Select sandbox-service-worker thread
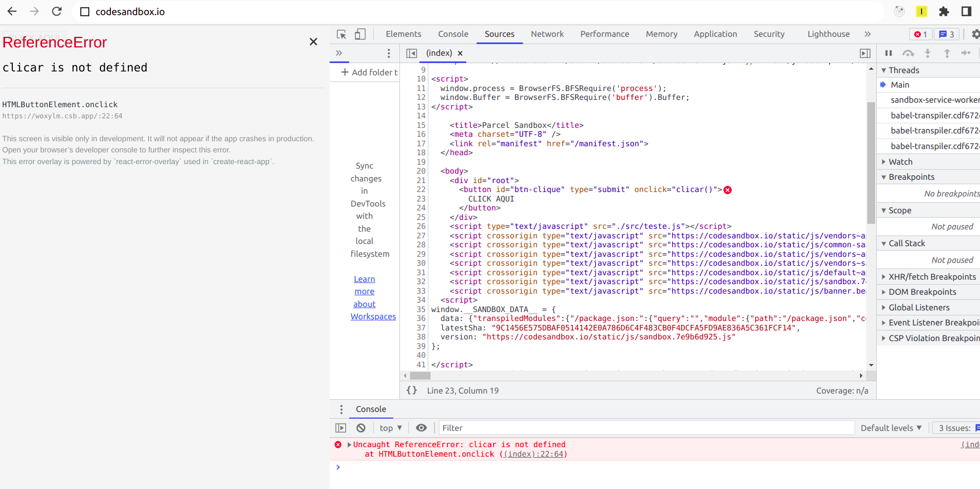The height and width of the screenshot is (489, 980). [x=934, y=100]
